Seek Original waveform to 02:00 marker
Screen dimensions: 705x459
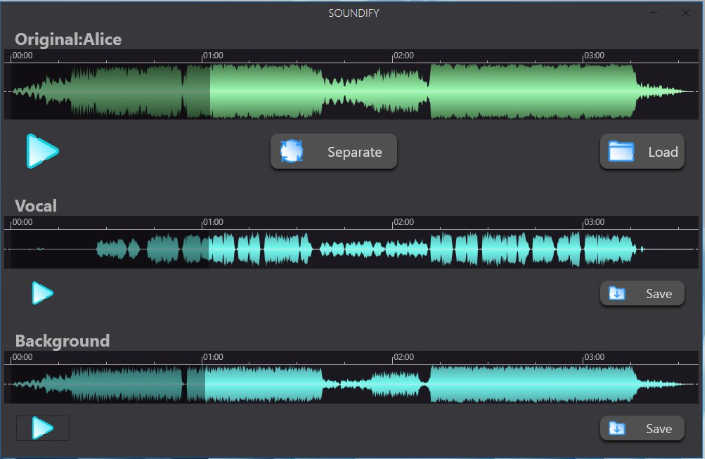coord(403,55)
